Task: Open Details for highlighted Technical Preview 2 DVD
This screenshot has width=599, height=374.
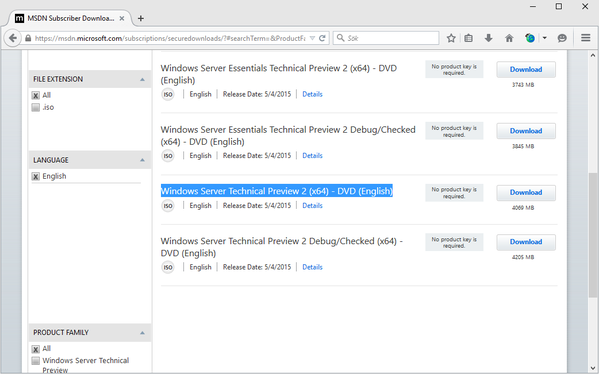Action: 312,206
